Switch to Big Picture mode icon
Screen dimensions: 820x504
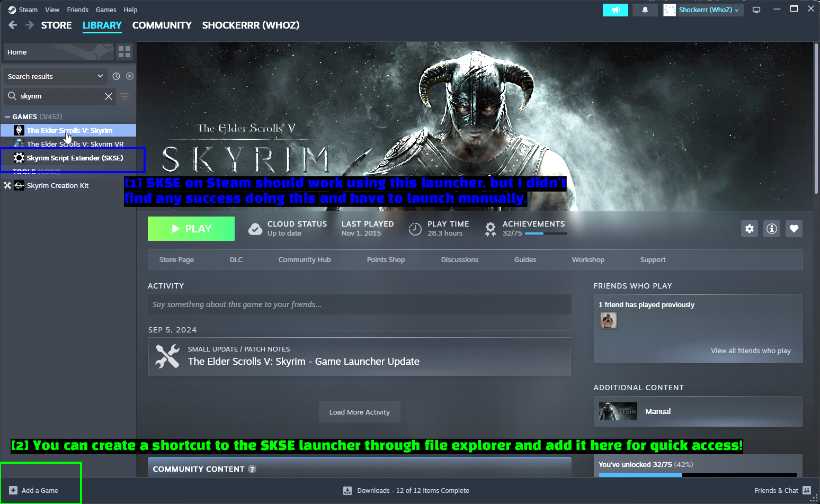click(x=756, y=10)
